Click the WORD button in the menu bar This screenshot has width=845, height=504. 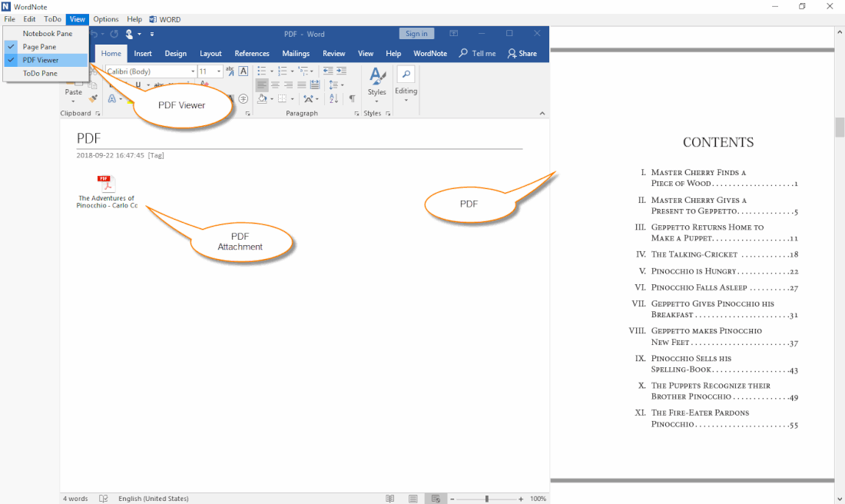tap(165, 19)
